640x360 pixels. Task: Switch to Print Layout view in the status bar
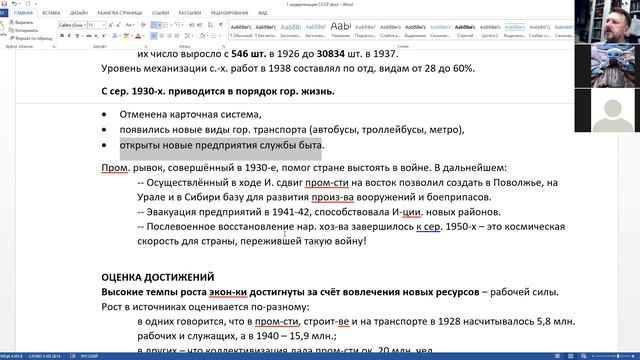[571, 356]
